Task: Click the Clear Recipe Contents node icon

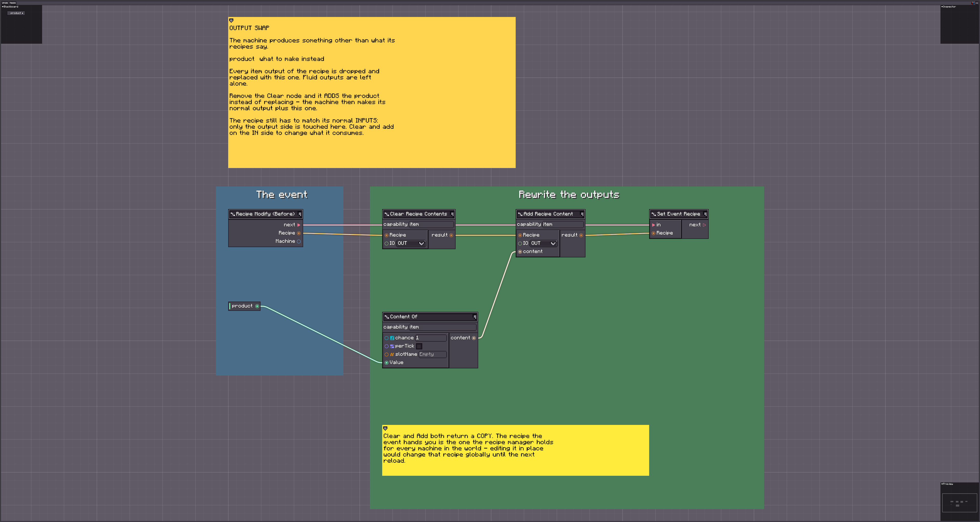Action: (x=387, y=214)
